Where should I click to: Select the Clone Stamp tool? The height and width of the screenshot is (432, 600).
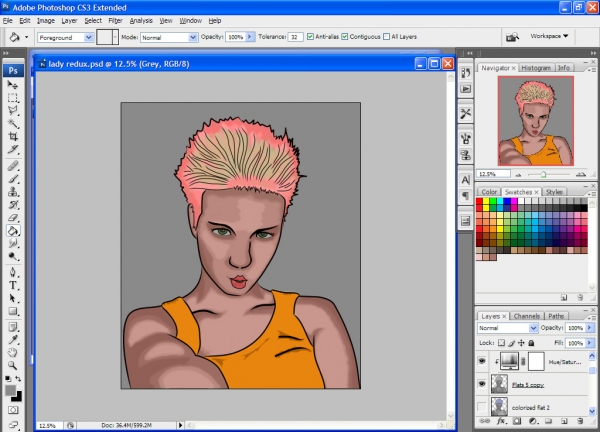click(13, 191)
